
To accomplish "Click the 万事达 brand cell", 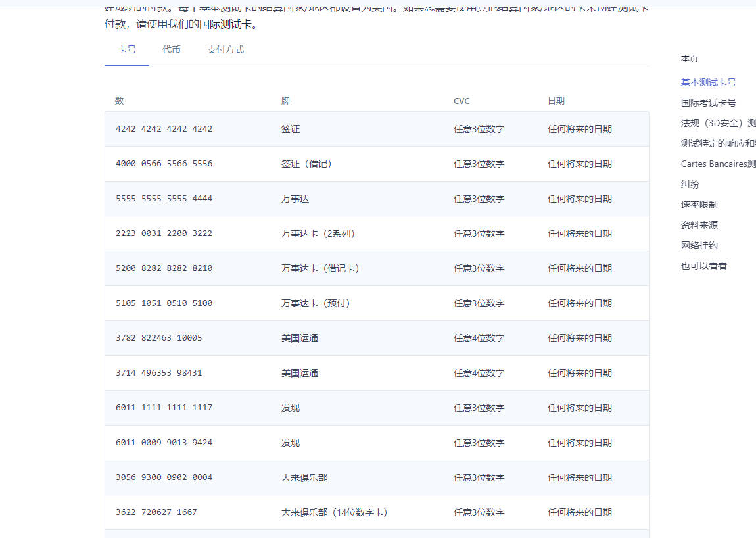I will pos(295,199).
